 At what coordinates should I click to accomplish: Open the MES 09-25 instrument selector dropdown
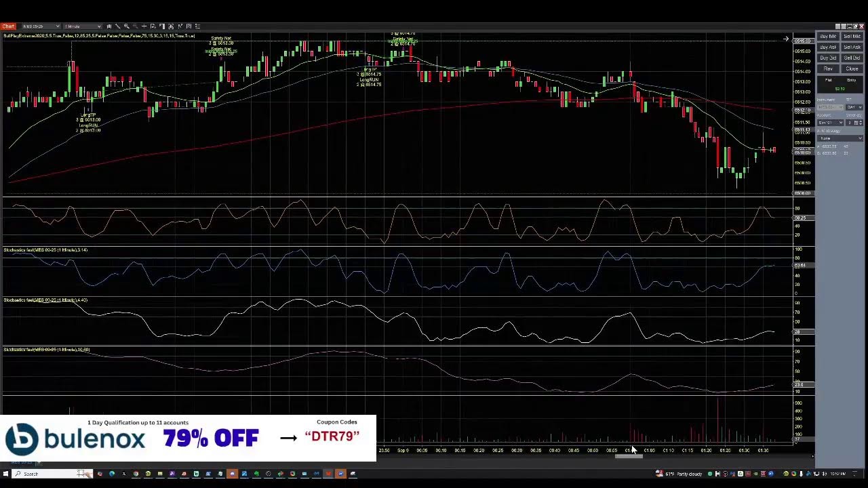point(41,26)
